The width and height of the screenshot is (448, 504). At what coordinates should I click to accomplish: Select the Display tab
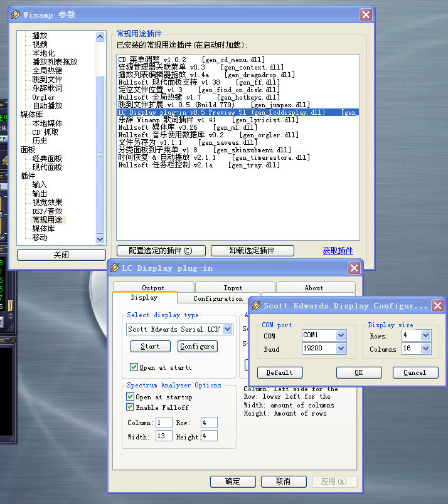point(144,297)
